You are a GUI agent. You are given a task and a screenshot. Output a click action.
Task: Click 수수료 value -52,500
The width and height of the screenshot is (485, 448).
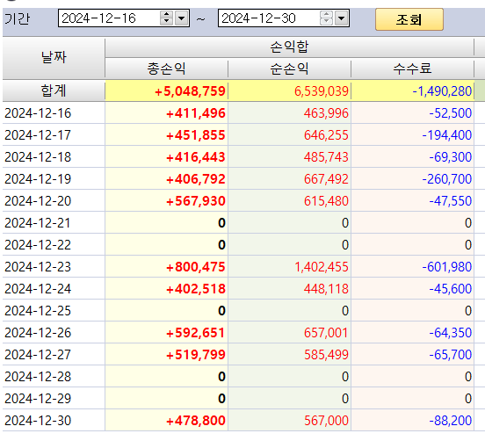451,113
